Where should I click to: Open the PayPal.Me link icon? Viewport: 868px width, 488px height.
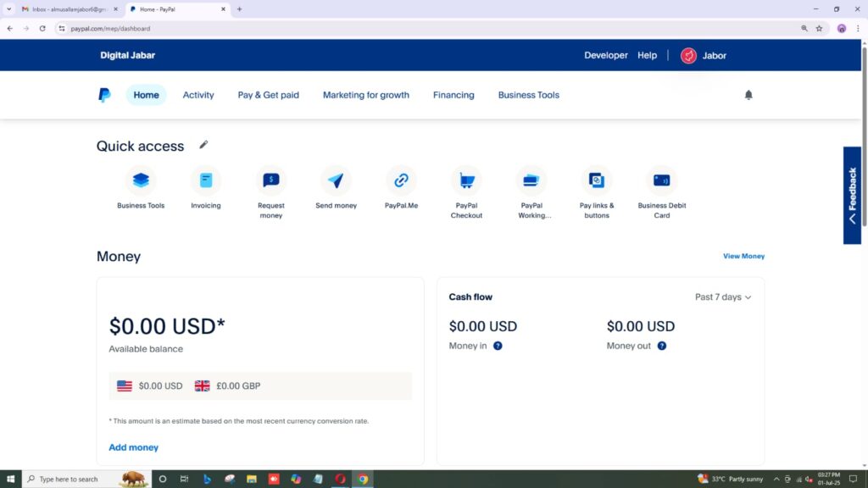401,180
